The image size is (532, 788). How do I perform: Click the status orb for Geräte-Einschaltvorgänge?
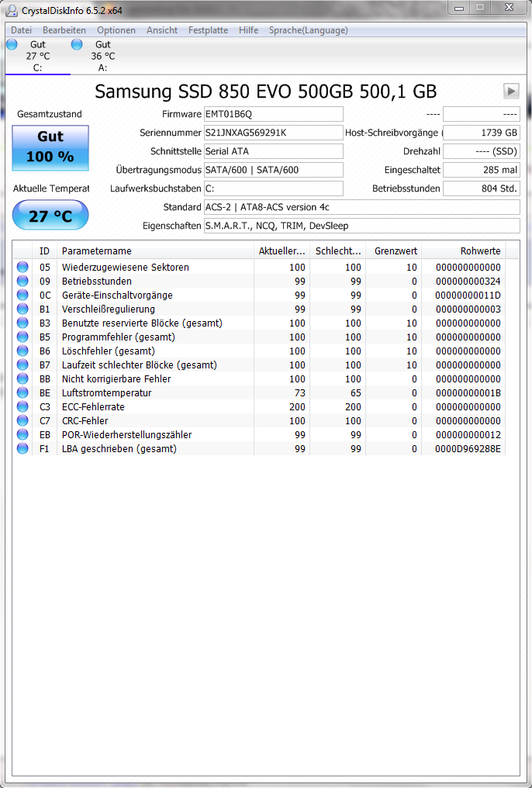click(x=22, y=295)
